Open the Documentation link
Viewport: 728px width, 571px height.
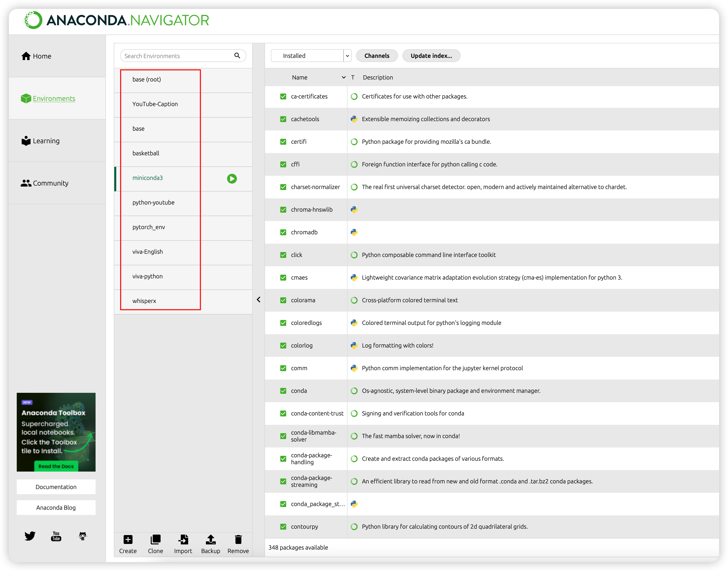click(56, 487)
